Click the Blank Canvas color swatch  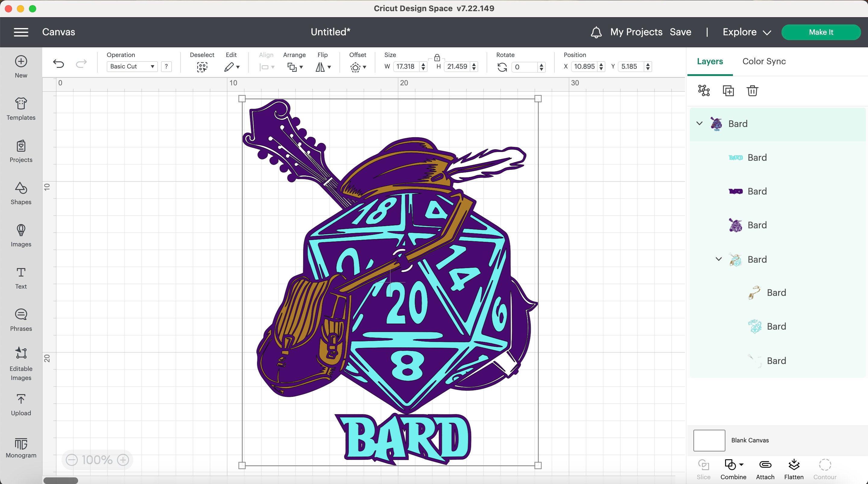pyautogui.click(x=709, y=440)
